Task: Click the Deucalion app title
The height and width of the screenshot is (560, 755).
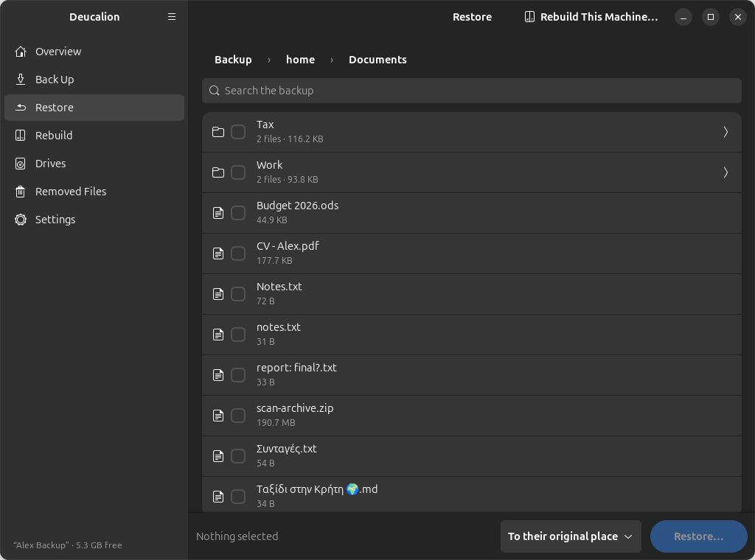Action: click(94, 17)
